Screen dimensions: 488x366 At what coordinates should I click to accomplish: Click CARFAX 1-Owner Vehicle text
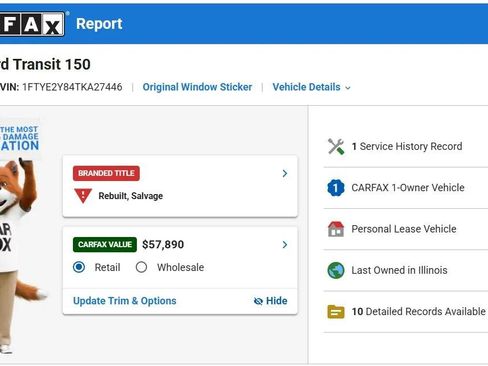point(408,188)
